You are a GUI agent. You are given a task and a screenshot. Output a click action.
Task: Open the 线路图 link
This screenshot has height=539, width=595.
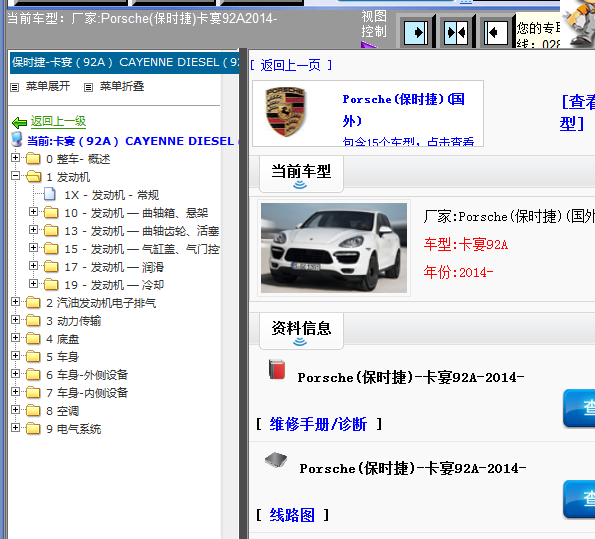coord(292,515)
